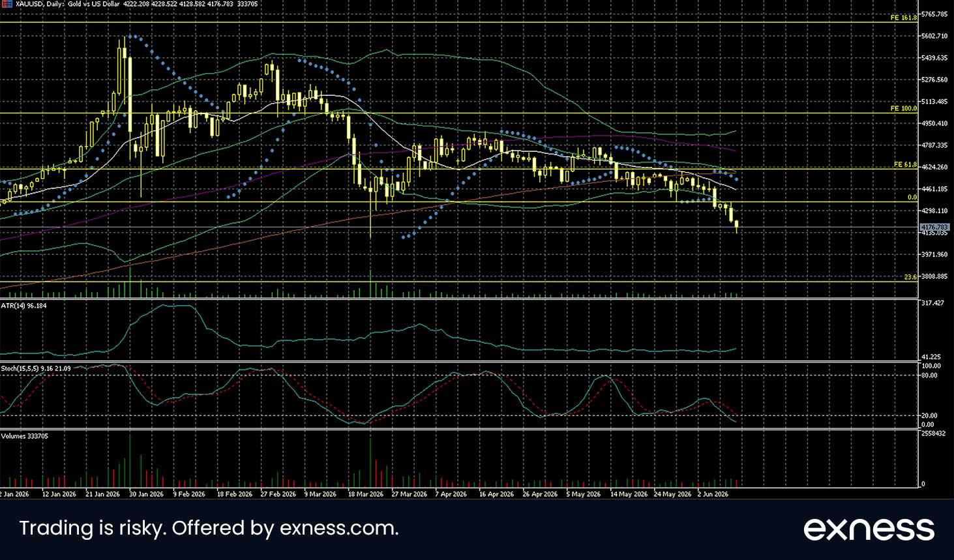Viewport: 954px width, 560px height.
Task: Click the 9 Feb 2026 date label
Action: coord(189,494)
